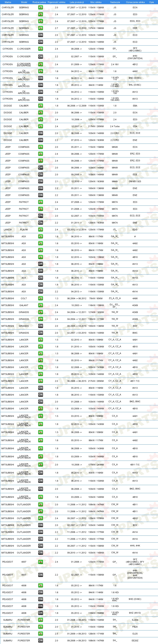Viewport: 158px width, 644px height.
Task: Click the 137kW / 186KM power cell
Action: click(96, 28)
